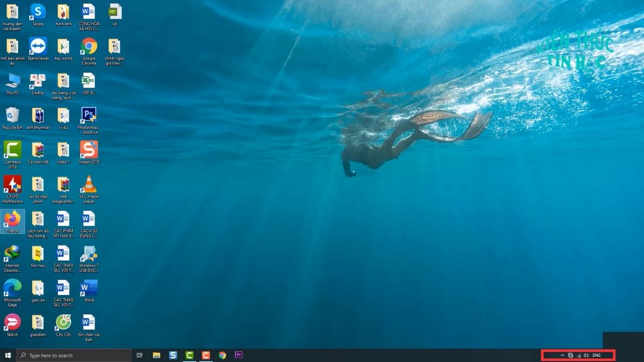Select the 'video 1' folder
This screenshot has height=362, width=644.
pyautogui.click(x=63, y=153)
